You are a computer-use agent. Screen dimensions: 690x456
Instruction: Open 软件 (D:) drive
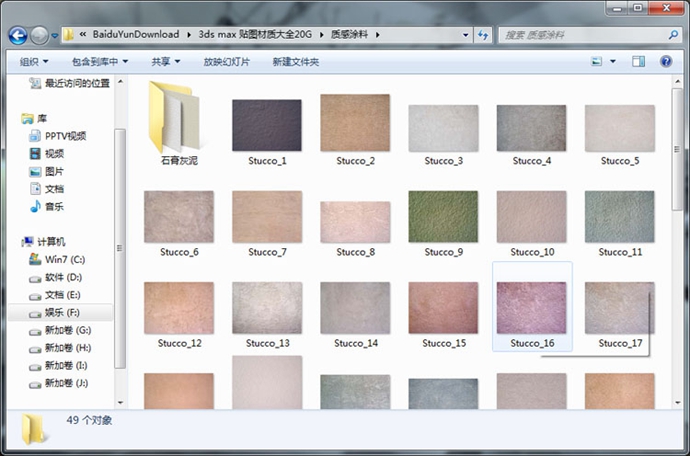pos(55,277)
